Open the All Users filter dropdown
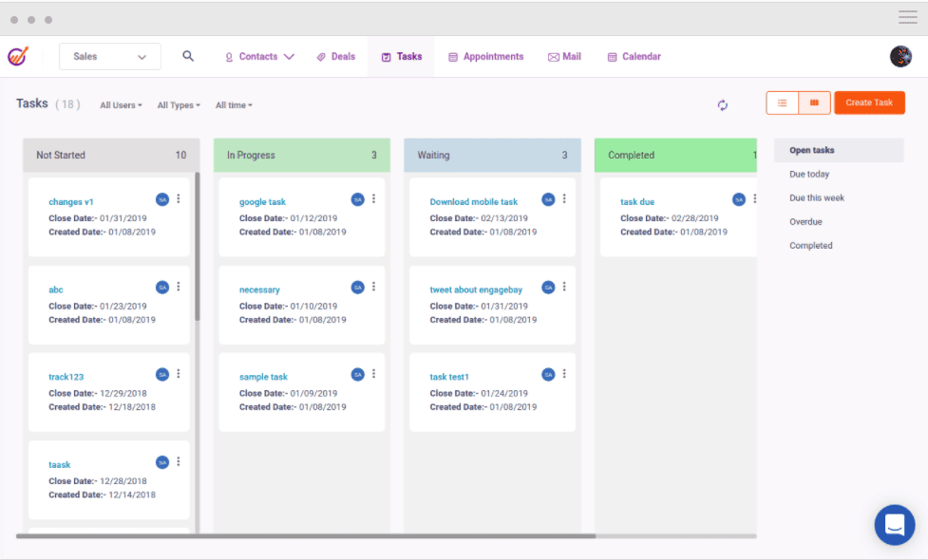 click(x=120, y=105)
